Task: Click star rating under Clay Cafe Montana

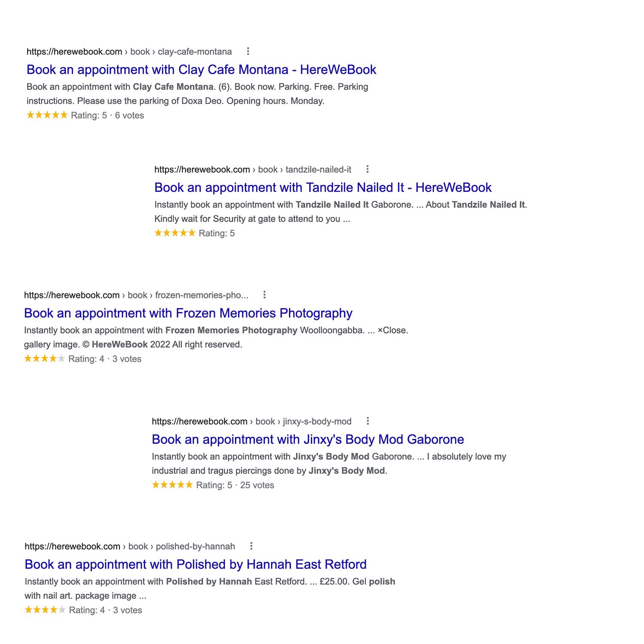Action: pyautogui.click(x=47, y=115)
